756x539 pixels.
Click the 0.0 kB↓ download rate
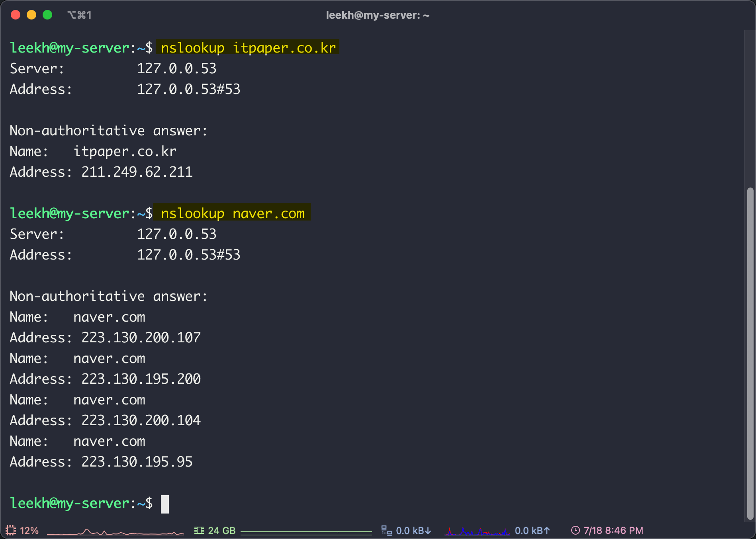(x=413, y=531)
